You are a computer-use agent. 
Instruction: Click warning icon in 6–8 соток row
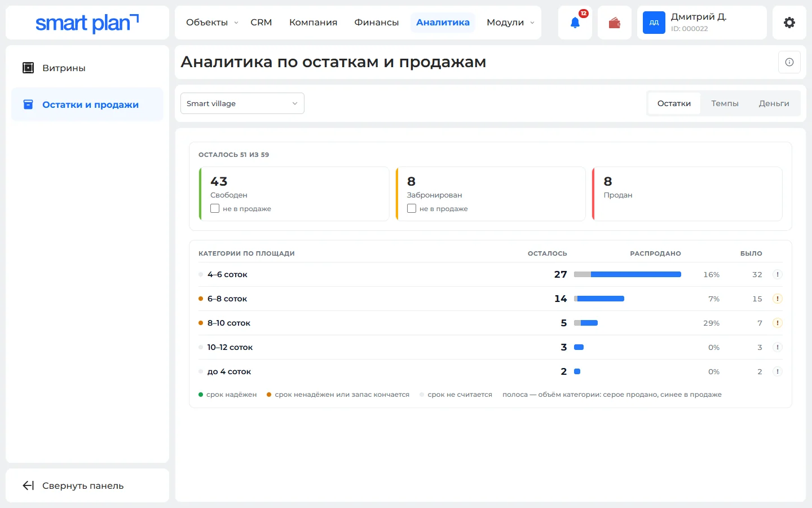click(x=778, y=299)
